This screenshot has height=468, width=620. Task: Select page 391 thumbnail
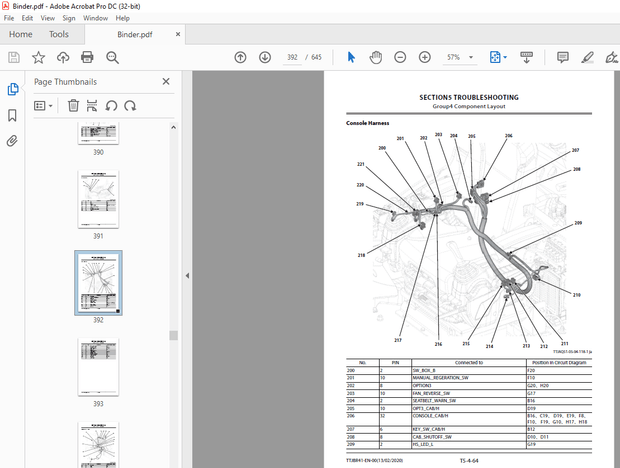pos(98,199)
